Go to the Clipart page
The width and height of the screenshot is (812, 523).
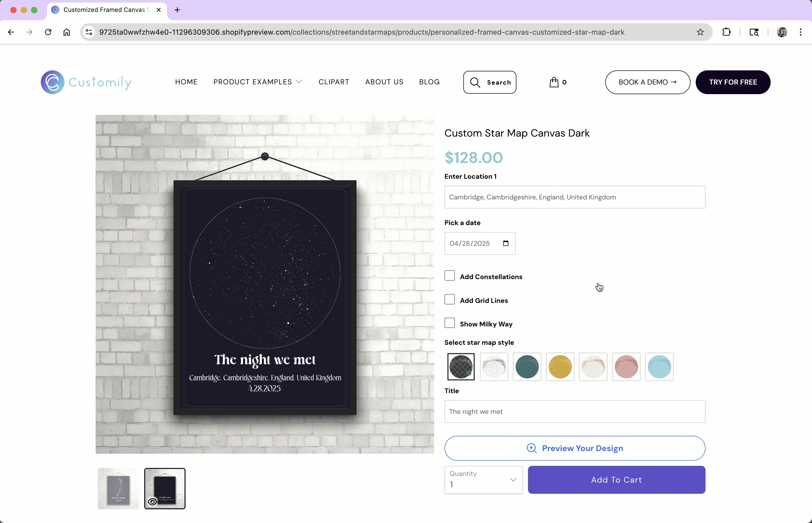coord(334,82)
